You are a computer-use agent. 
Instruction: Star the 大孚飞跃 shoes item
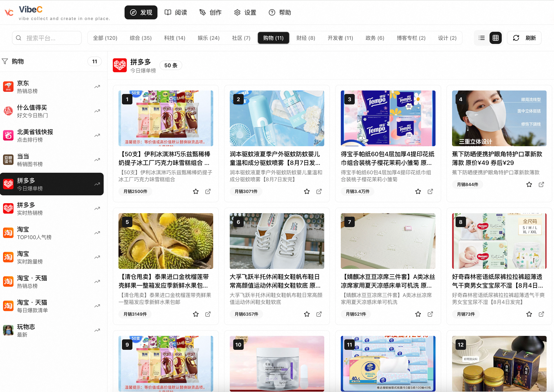click(307, 314)
